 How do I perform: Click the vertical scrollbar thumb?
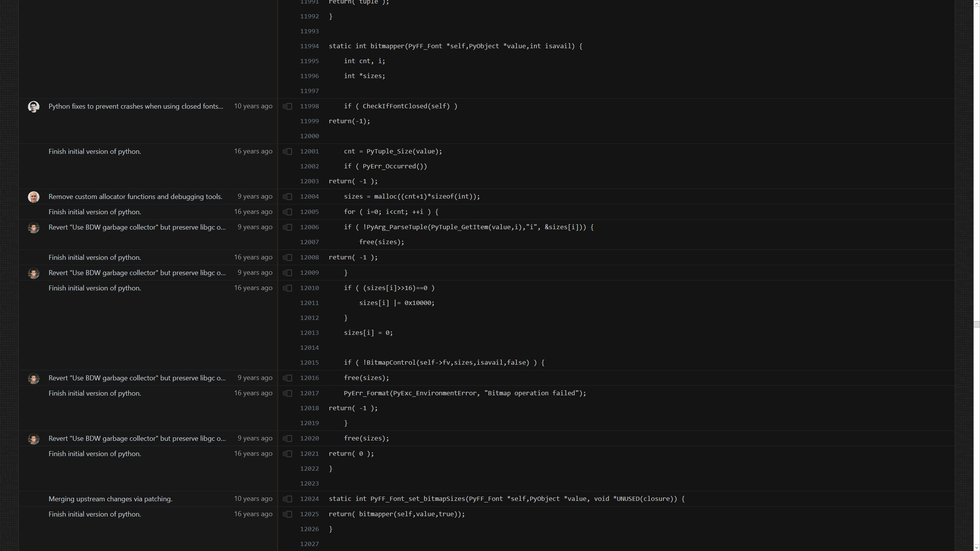(x=977, y=324)
